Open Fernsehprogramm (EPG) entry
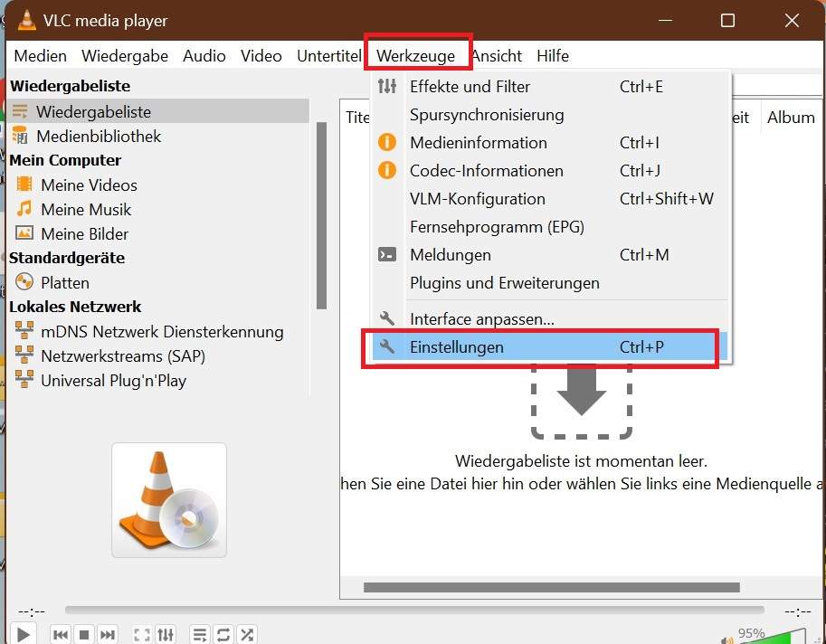Screen dimensions: 826x644 point(550,227)
